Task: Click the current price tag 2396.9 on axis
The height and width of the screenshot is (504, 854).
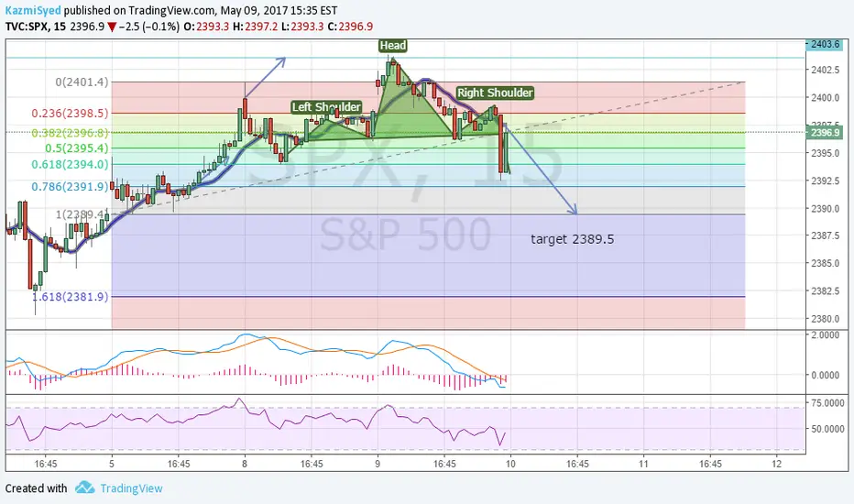Action: click(x=825, y=132)
